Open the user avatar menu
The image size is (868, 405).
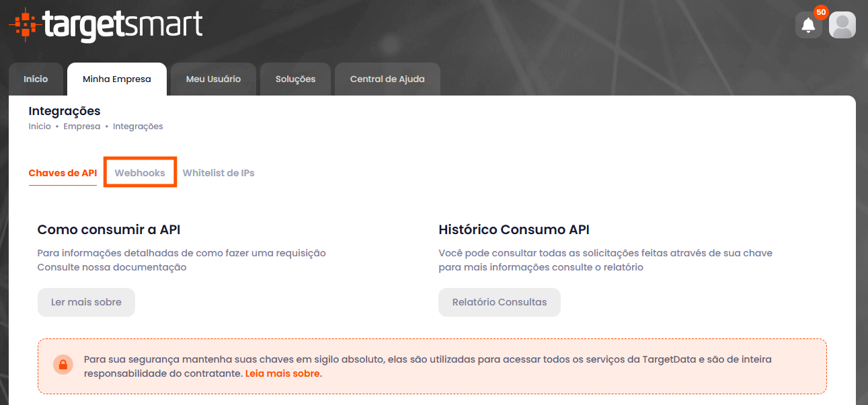point(842,26)
